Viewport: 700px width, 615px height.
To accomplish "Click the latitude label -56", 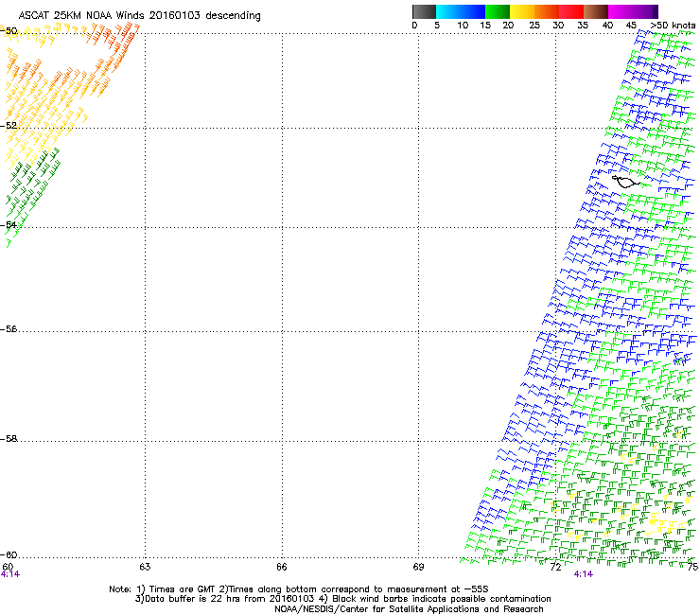I will (9, 328).
